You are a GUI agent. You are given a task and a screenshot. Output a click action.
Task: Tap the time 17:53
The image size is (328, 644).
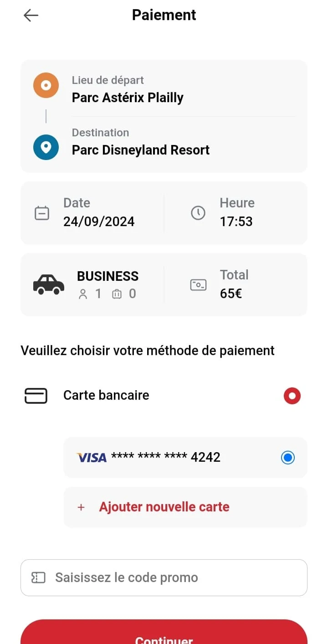tap(236, 222)
